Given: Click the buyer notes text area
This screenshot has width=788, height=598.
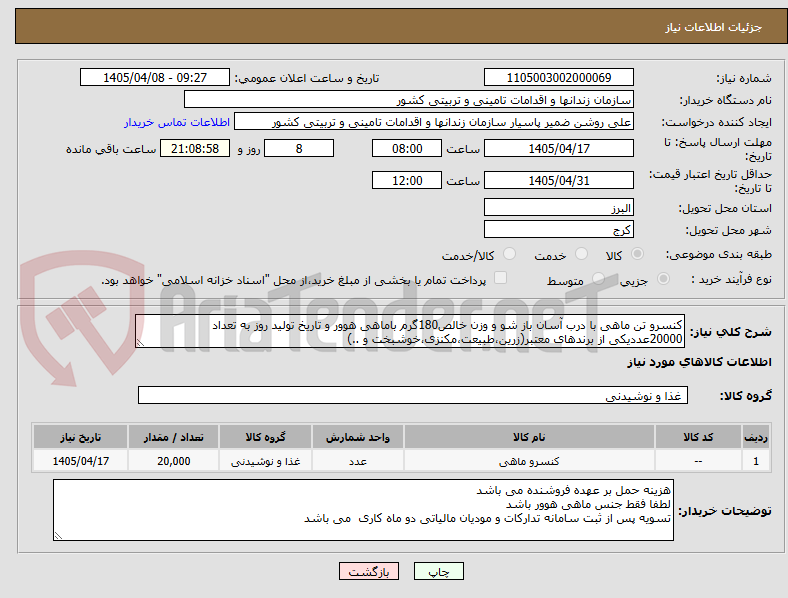Looking at the screenshot, I should [x=363, y=510].
